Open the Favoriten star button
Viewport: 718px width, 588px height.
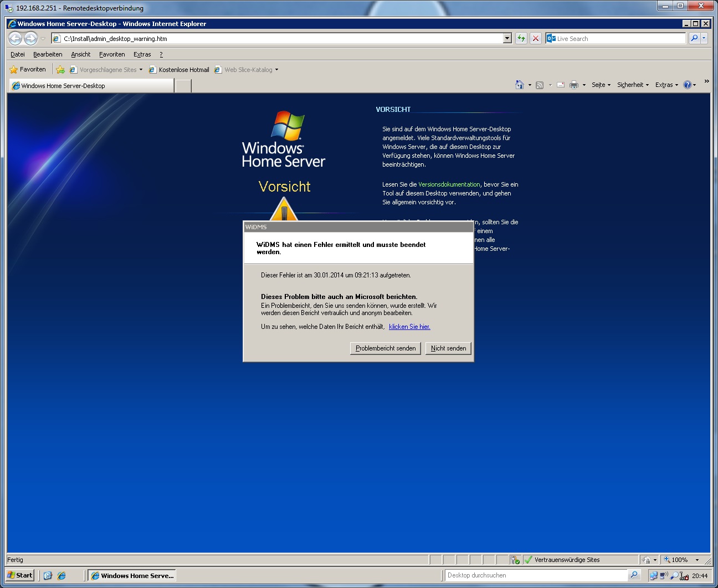click(28, 69)
